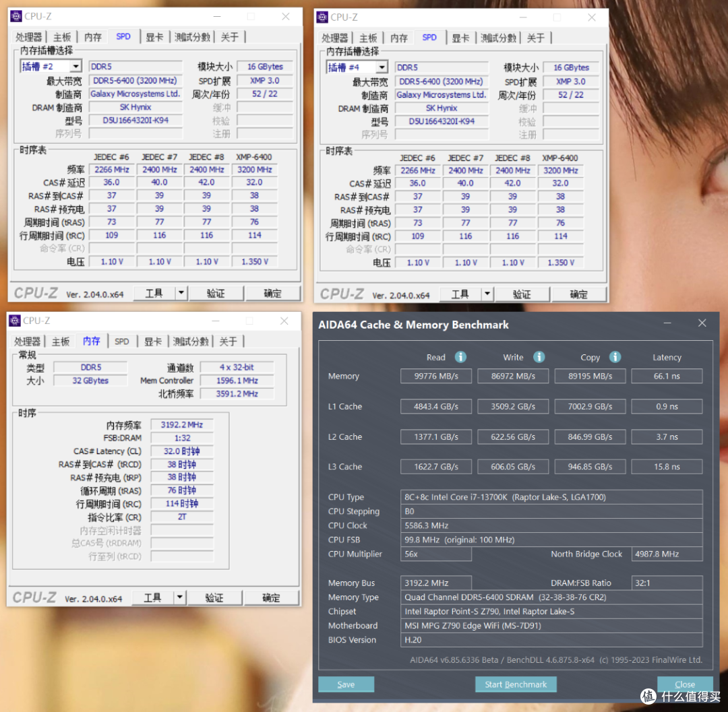Click Memory Write value 86972 MB/s
Viewport: 728px width, 712px height.
(x=513, y=376)
